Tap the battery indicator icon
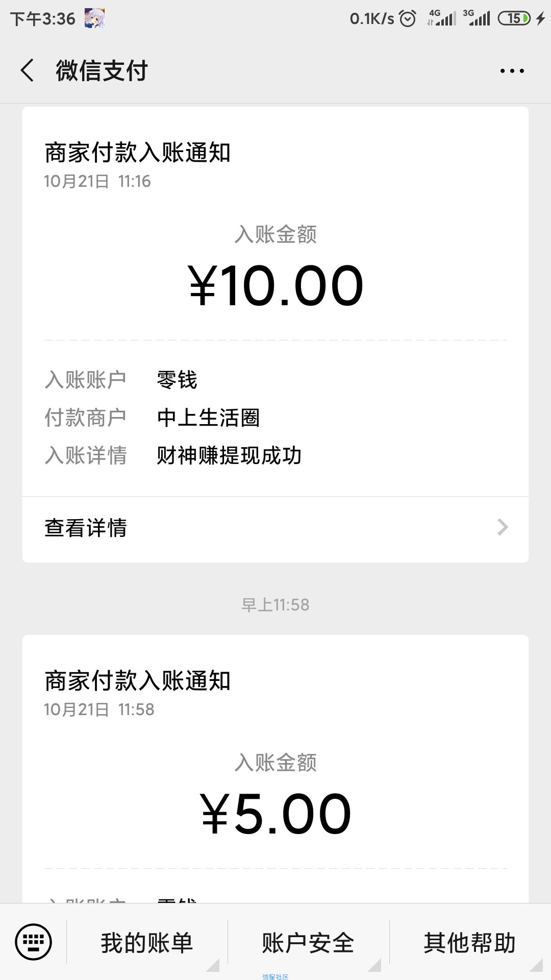This screenshot has width=551, height=980. coord(514,19)
